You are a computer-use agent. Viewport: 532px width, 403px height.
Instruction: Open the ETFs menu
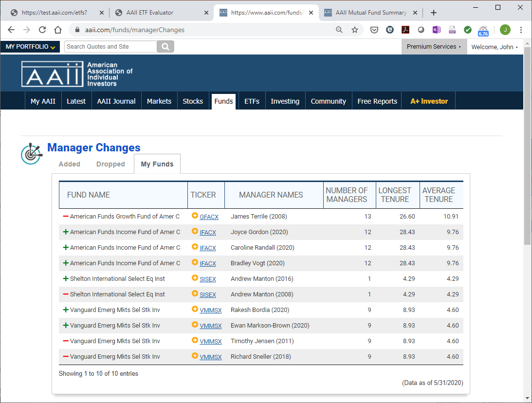[252, 101]
